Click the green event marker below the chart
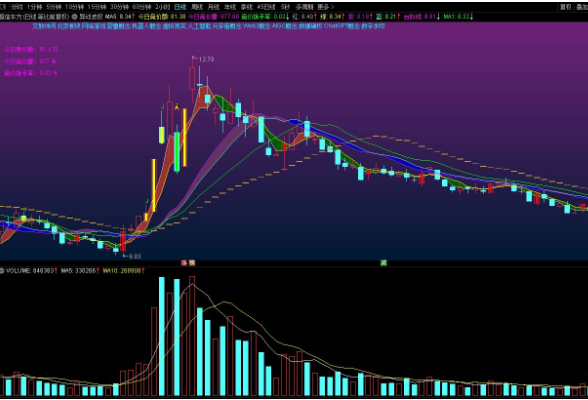This screenshot has height=400, width=588. coord(383,263)
